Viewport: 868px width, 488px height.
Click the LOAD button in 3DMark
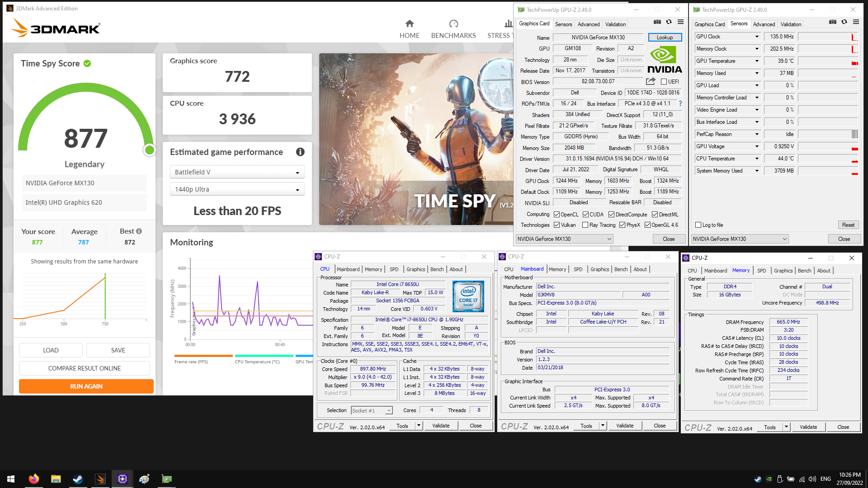coord(51,350)
